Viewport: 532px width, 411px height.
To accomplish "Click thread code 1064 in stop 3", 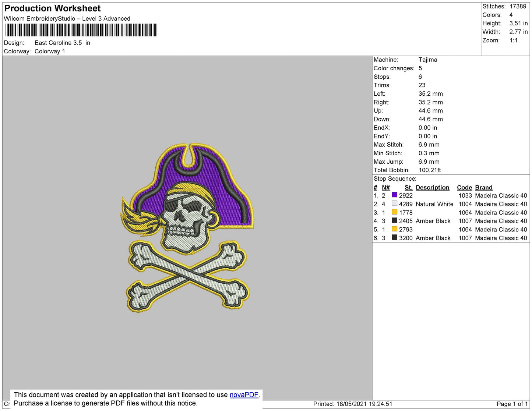I will 465,212.
